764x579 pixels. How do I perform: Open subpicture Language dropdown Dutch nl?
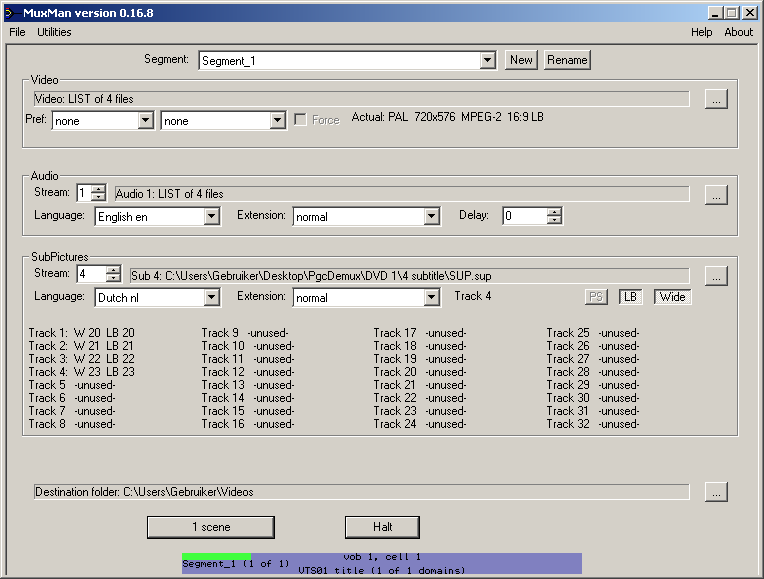click(212, 297)
